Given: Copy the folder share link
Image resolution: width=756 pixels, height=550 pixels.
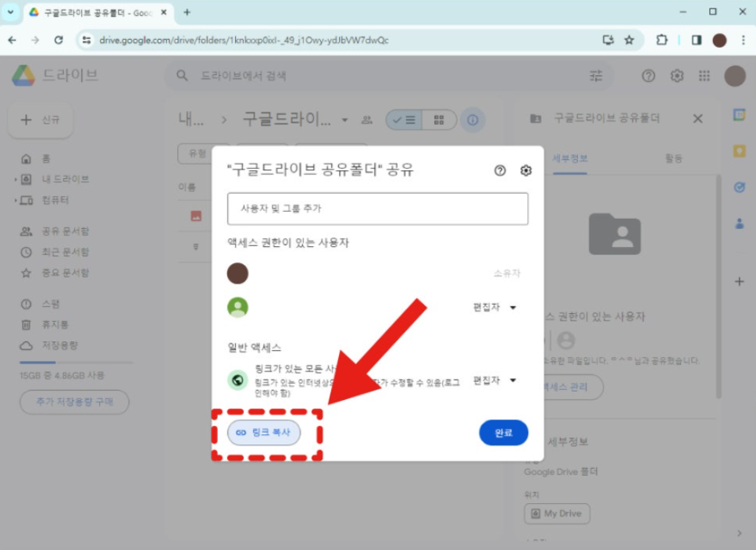Looking at the screenshot, I should [264, 432].
